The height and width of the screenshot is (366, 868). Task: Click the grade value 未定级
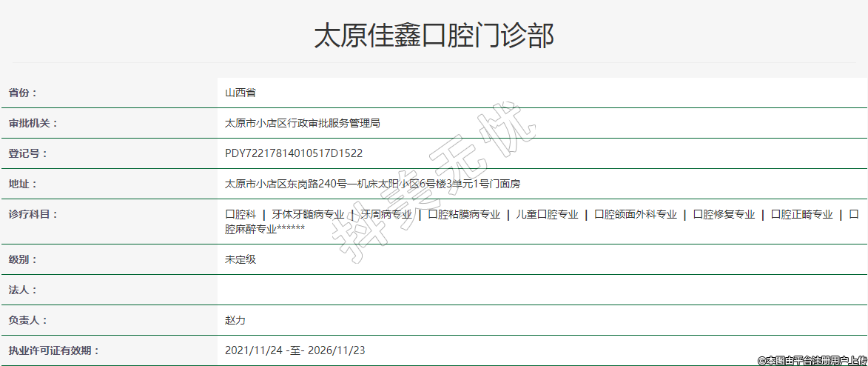240,259
